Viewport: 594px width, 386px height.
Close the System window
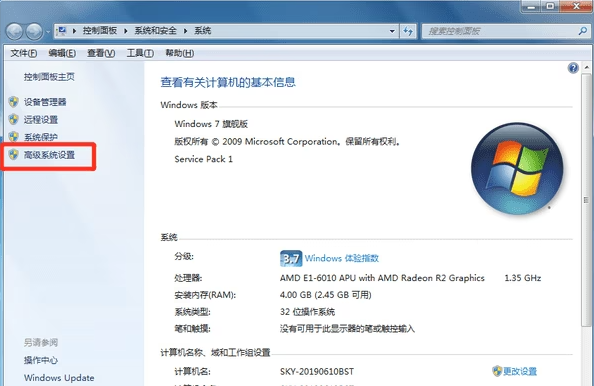[x=576, y=6]
